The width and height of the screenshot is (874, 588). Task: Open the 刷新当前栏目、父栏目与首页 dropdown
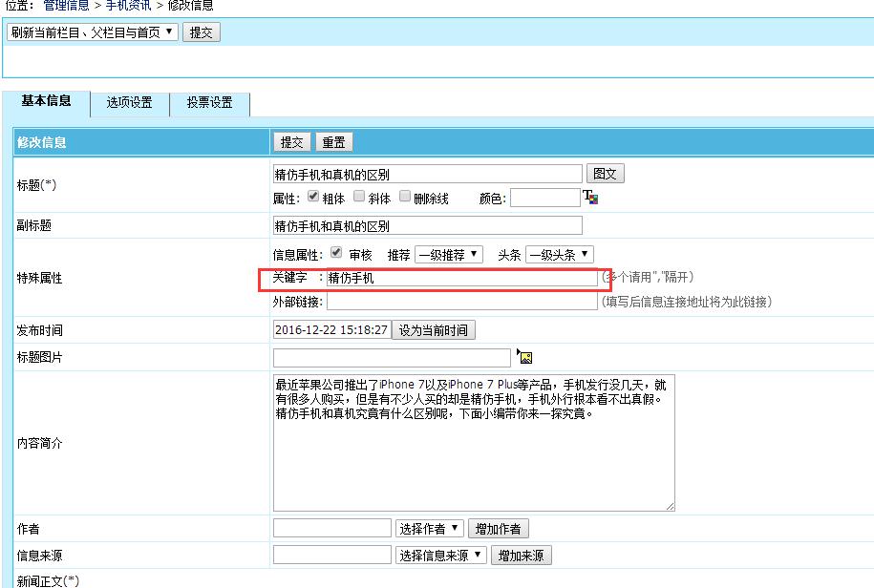[x=91, y=31]
